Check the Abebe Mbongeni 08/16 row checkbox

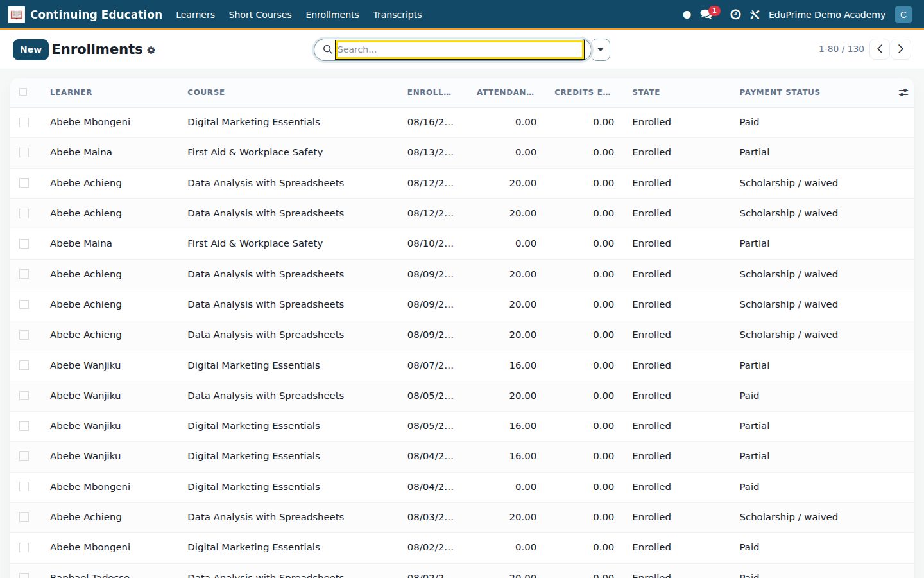(24, 122)
